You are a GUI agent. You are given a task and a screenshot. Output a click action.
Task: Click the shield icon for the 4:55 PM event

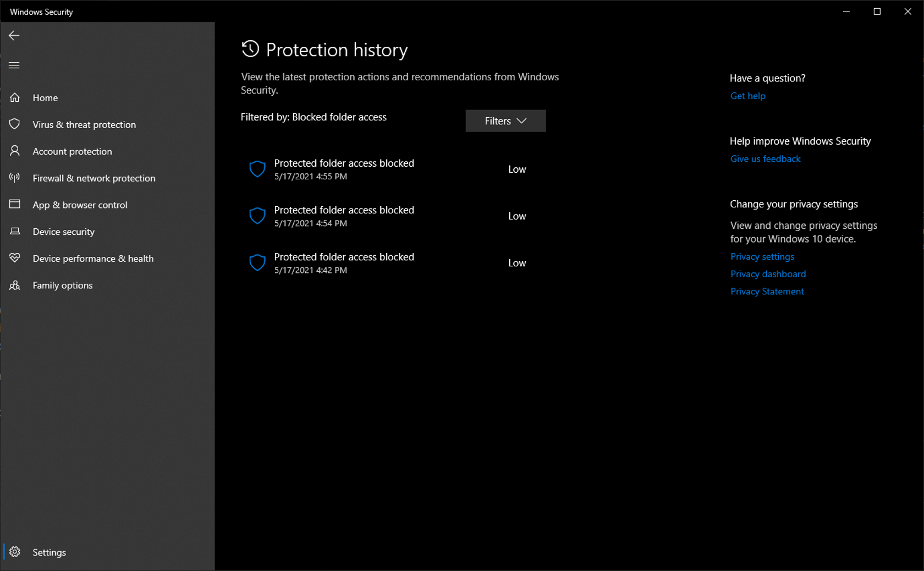coord(257,169)
